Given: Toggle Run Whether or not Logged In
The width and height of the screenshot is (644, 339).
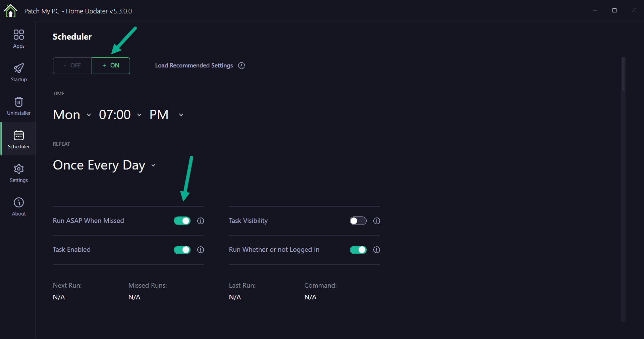Looking at the screenshot, I should (358, 250).
